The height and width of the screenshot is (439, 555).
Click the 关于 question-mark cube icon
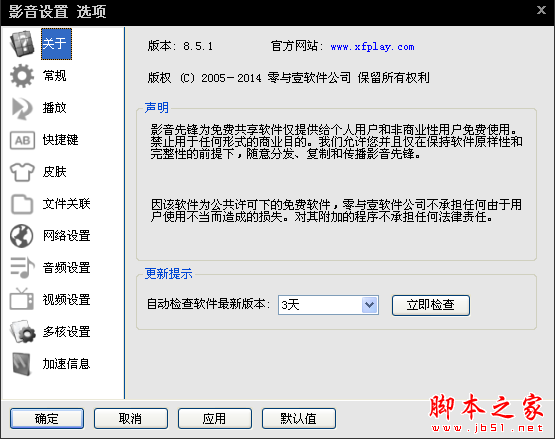22,44
